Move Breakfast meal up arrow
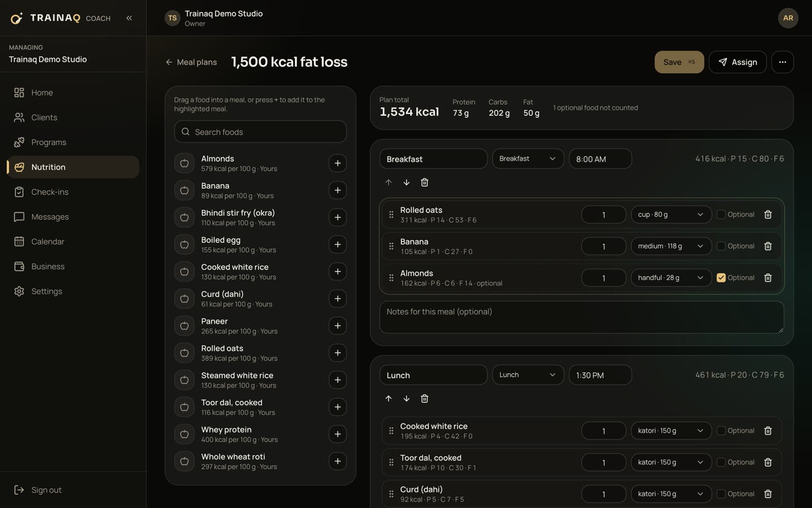The height and width of the screenshot is (508, 812). tap(388, 182)
